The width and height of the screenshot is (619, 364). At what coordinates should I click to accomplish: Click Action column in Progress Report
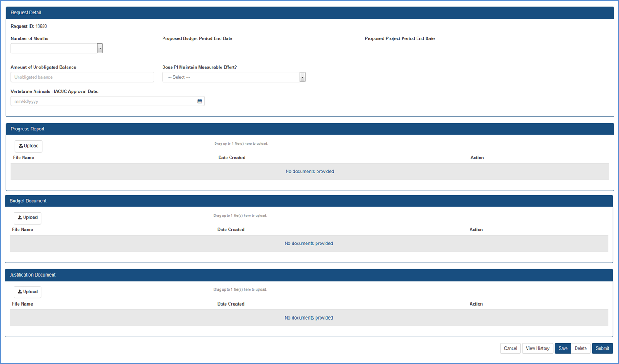[x=477, y=158]
